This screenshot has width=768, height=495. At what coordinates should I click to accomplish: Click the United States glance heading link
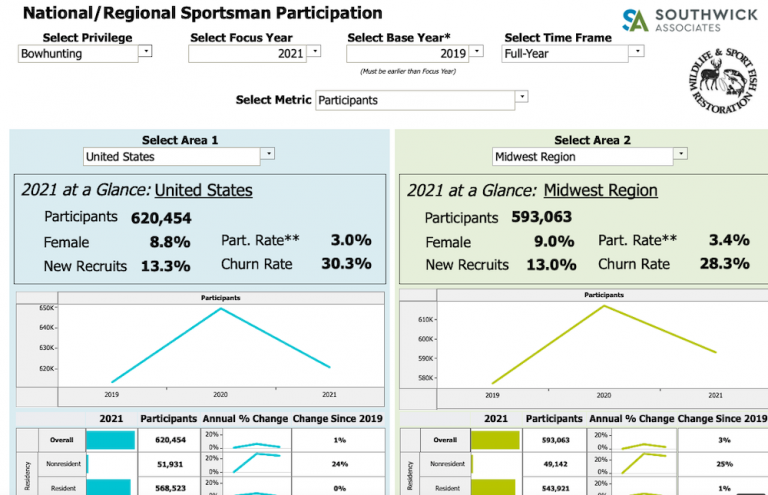coord(204,190)
